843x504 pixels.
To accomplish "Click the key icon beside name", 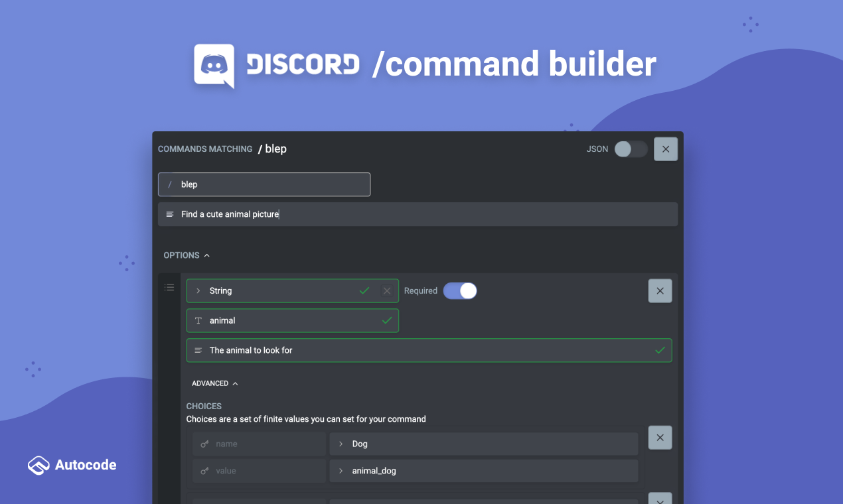I will tap(204, 444).
